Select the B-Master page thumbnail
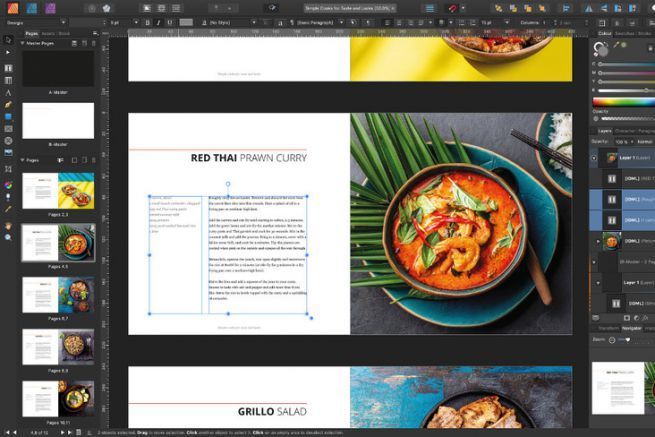This screenshot has height=437, width=655. 58,121
